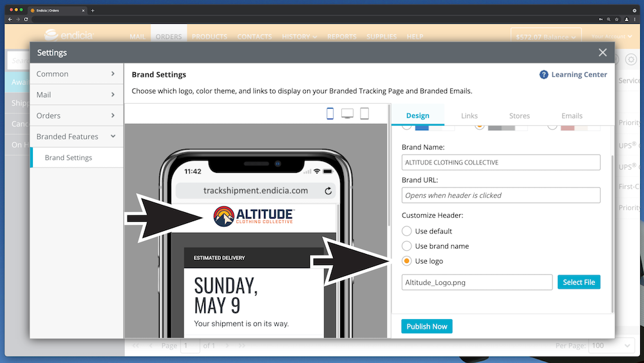Open the Products navigation item
This screenshot has height=363, width=644.
(x=209, y=37)
